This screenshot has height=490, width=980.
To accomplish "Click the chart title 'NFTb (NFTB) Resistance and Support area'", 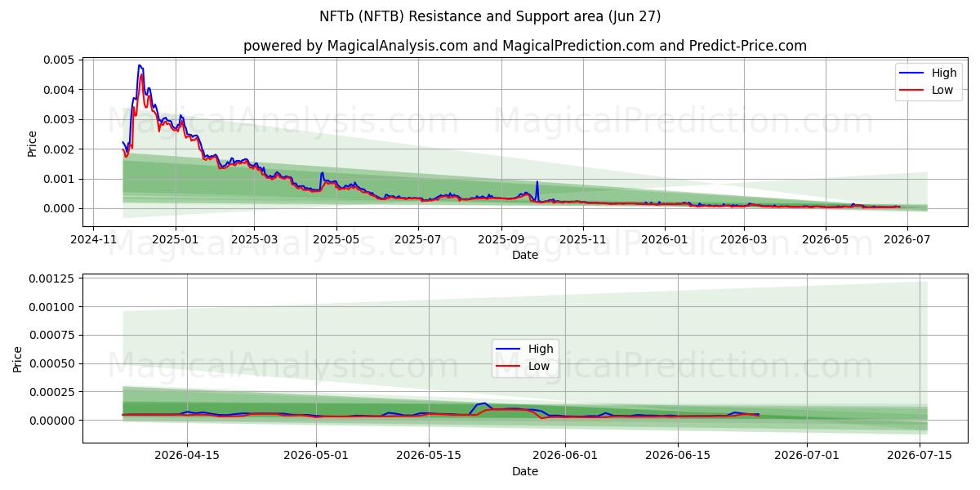I will 490,16.
